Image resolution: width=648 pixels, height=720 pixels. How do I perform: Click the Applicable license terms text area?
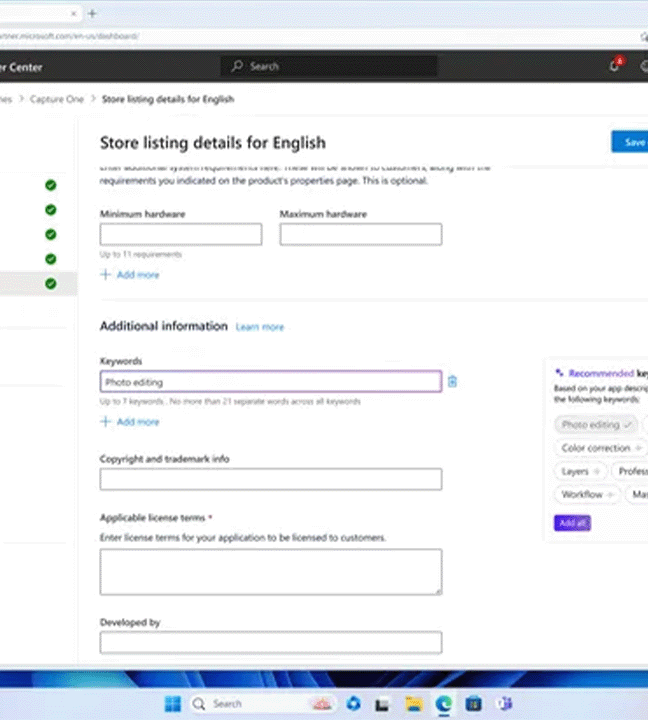[271, 572]
